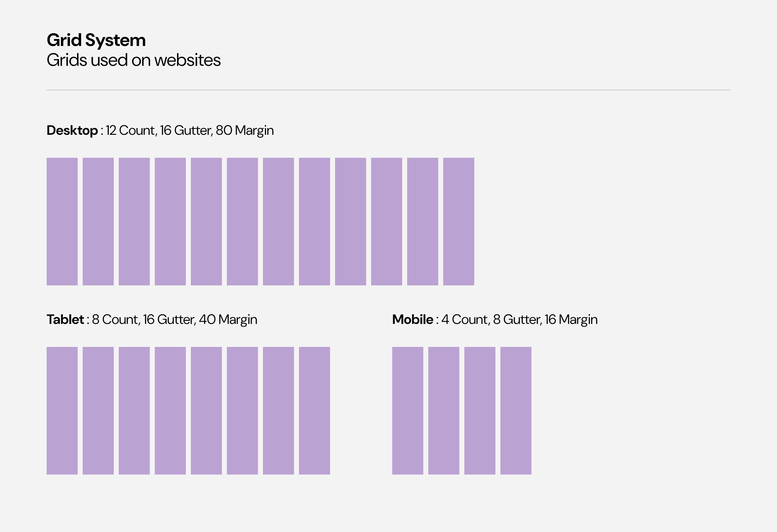Select the bold "Tablet" label
Viewport: 777px width, 532px height.
click(x=65, y=320)
